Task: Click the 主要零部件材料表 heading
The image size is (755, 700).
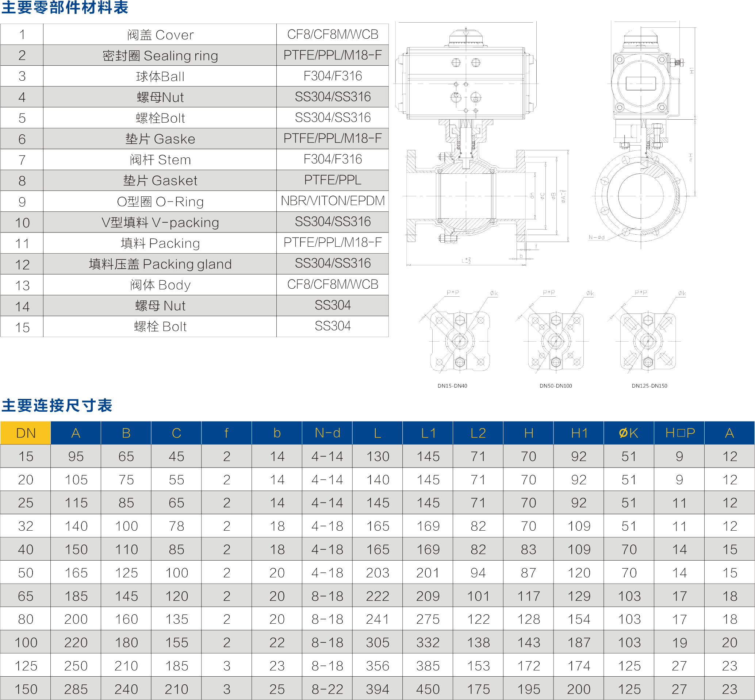Action: pos(65,8)
